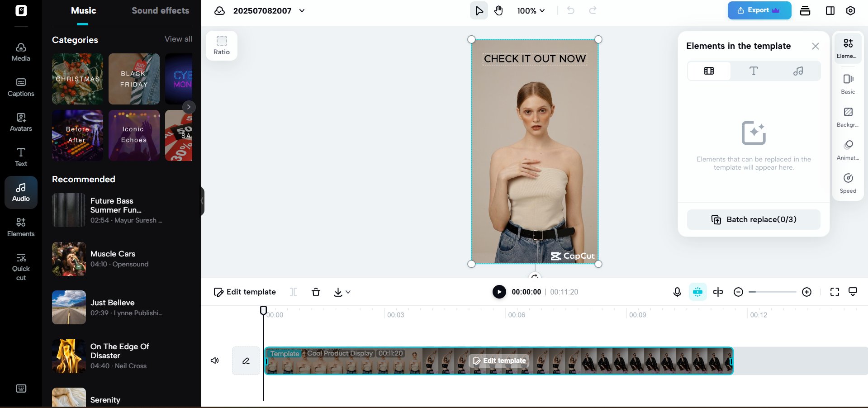Record a voiceover with the microphone
This screenshot has height=408, width=868.
coord(677,292)
